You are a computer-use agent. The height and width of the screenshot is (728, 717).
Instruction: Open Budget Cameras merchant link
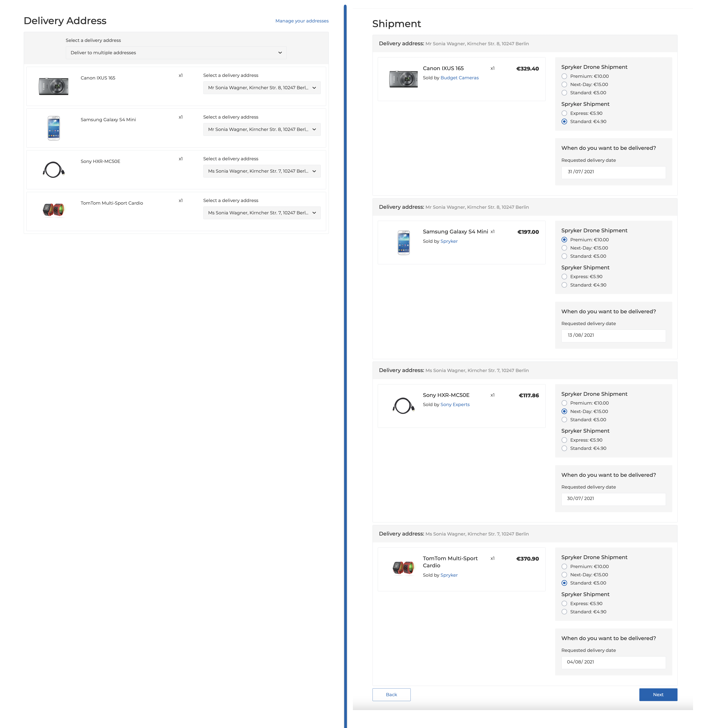[459, 78]
